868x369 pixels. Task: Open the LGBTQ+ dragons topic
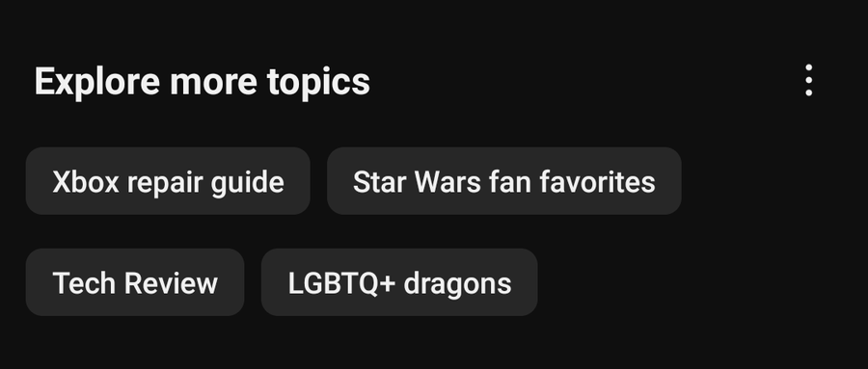coord(399,282)
